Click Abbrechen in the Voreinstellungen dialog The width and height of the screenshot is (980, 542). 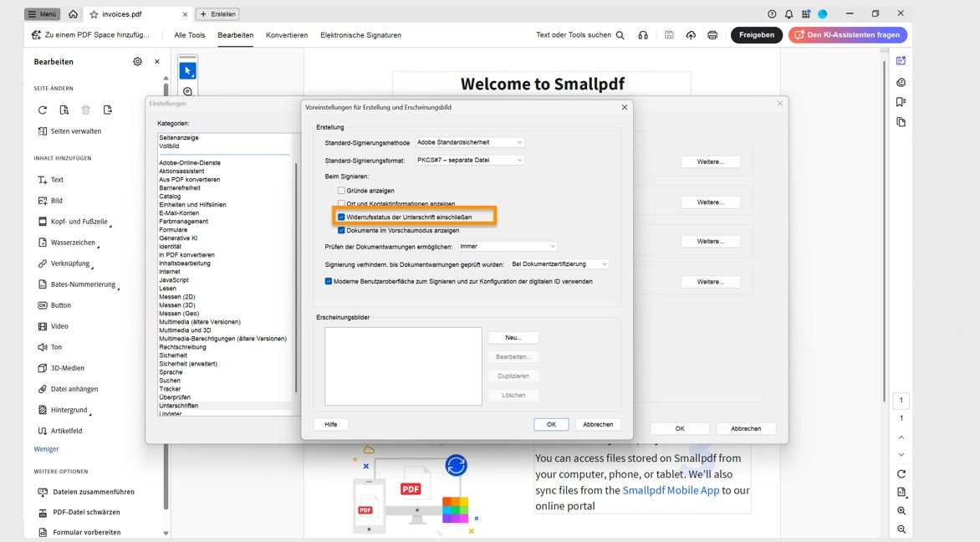[598, 424]
